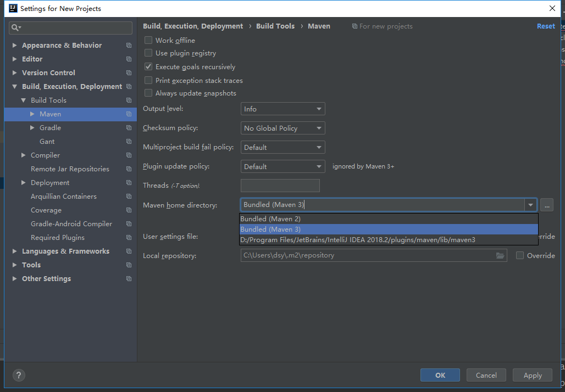
Task: Click the page icon beside Other Settings
Action: coord(129,278)
